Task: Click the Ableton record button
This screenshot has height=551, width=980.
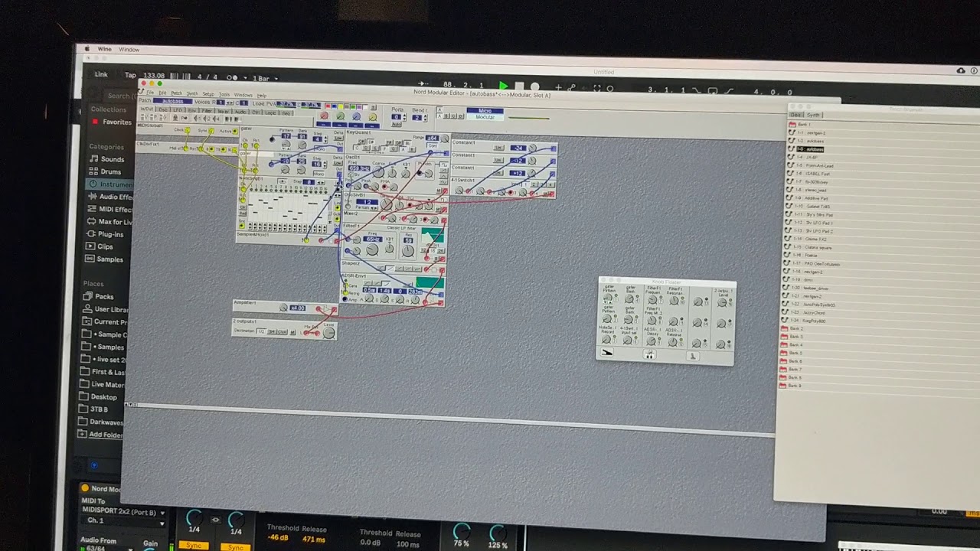Action: [x=534, y=87]
